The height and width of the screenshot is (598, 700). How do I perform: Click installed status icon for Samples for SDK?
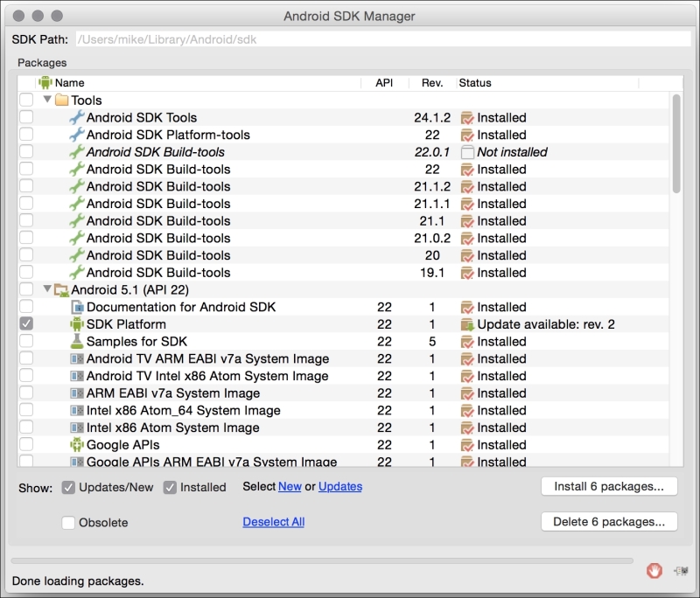click(467, 342)
